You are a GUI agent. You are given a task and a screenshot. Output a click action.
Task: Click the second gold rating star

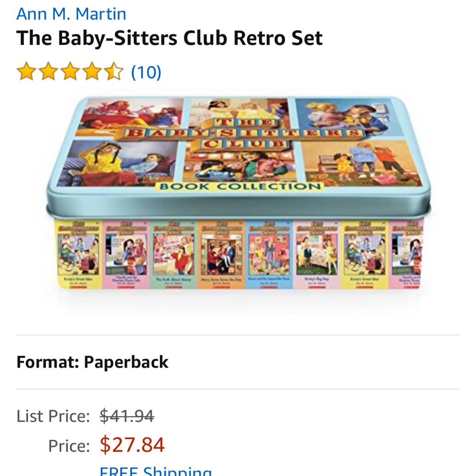48,72
